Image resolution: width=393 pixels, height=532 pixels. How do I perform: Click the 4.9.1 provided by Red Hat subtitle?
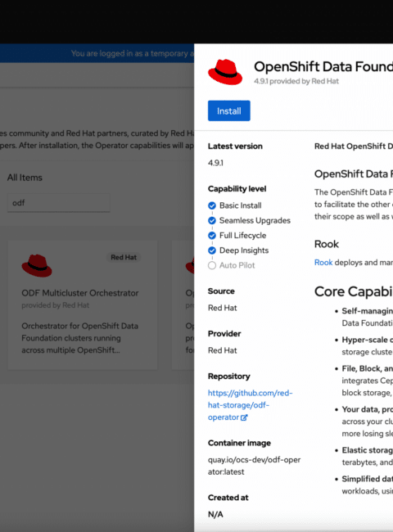coord(296,81)
